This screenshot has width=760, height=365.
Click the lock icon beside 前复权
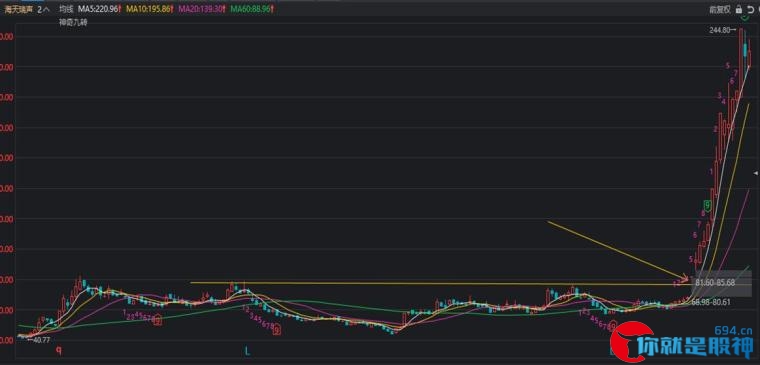click(738, 9)
